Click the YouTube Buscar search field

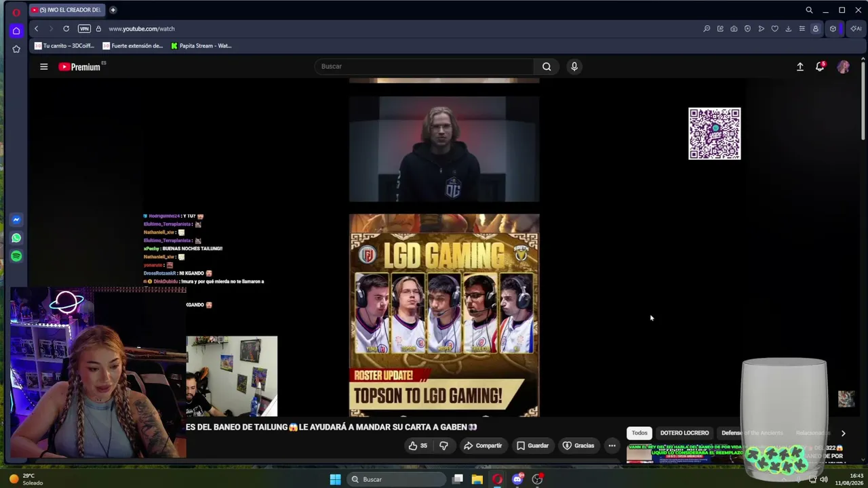[x=426, y=66]
